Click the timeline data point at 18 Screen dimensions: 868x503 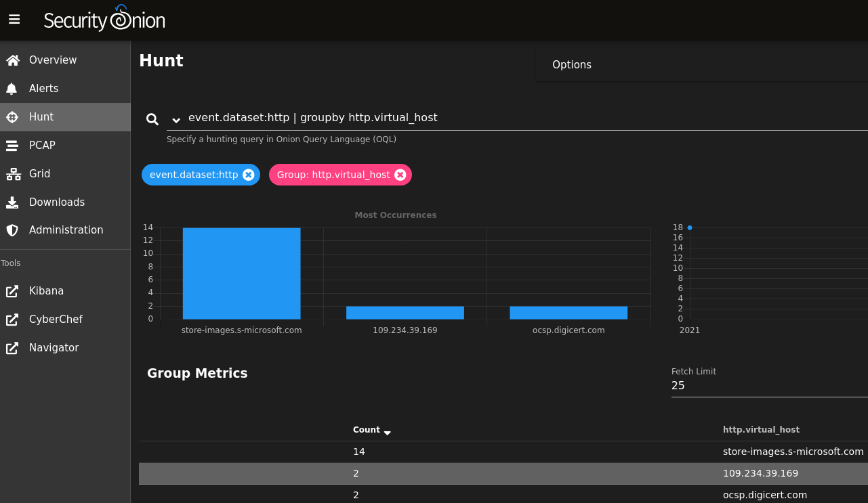[690, 227]
